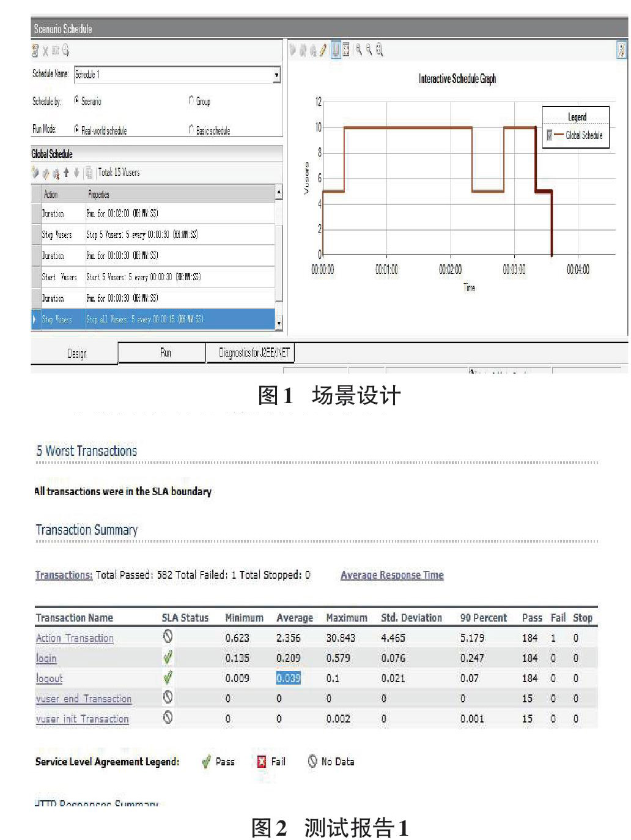Click the Std. Deviation column header
This screenshot has width=631, height=840.
[411, 617]
